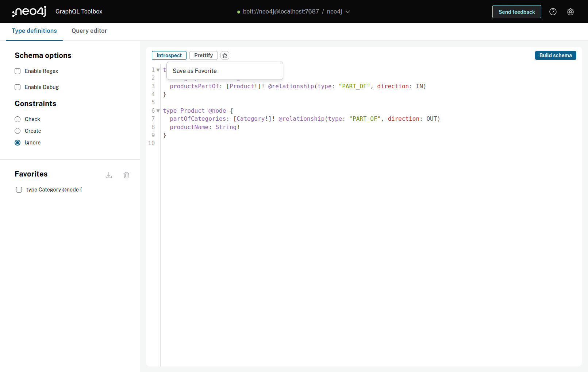Viewport: 588px width, 372px height.
Task: Download favorites icon
Action: coord(109,175)
